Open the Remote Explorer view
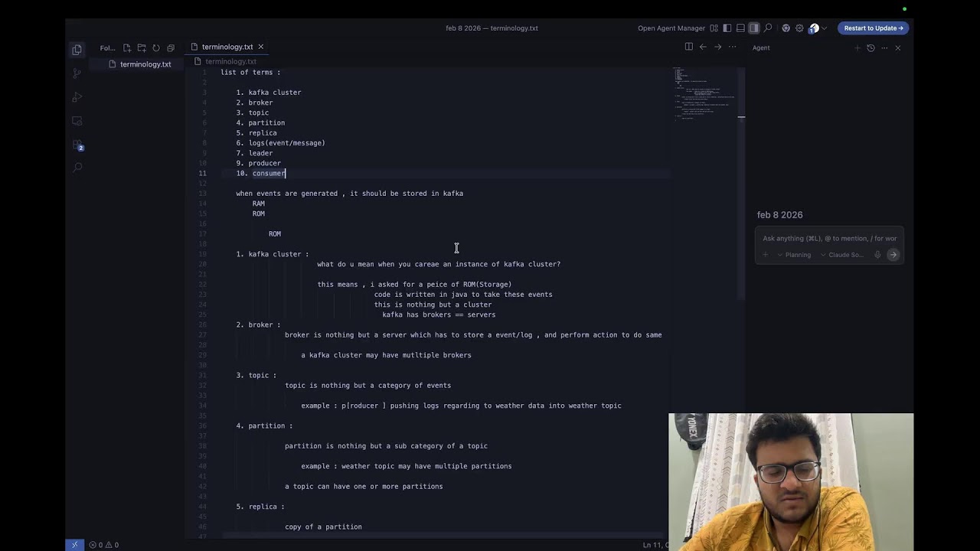This screenshot has width=980, height=551. coord(77,121)
